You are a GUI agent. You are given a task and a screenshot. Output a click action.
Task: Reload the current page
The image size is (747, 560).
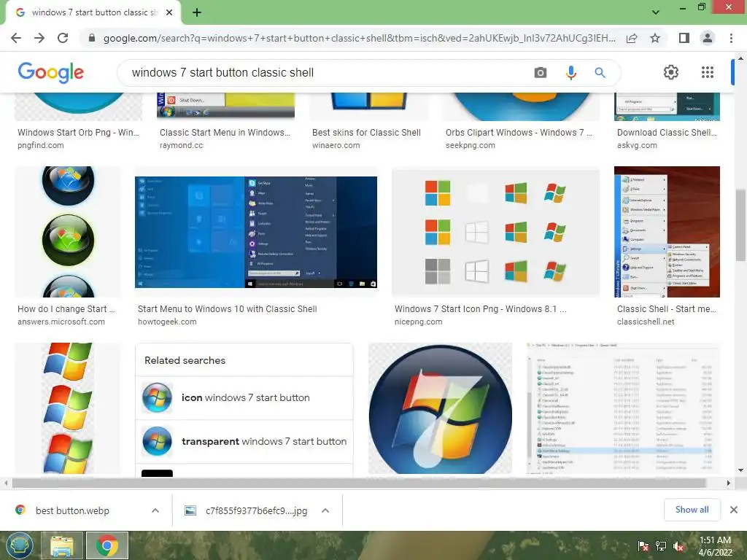click(x=63, y=38)
